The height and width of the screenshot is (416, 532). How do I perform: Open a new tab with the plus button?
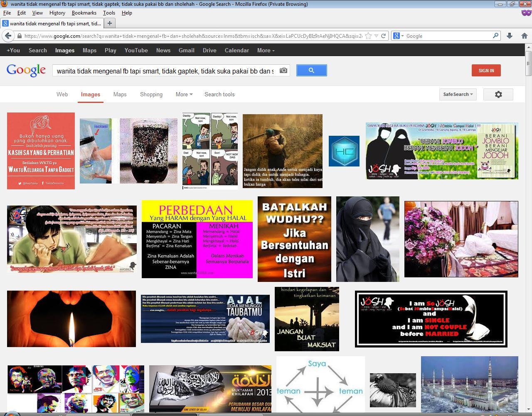[x=110, y=23]
